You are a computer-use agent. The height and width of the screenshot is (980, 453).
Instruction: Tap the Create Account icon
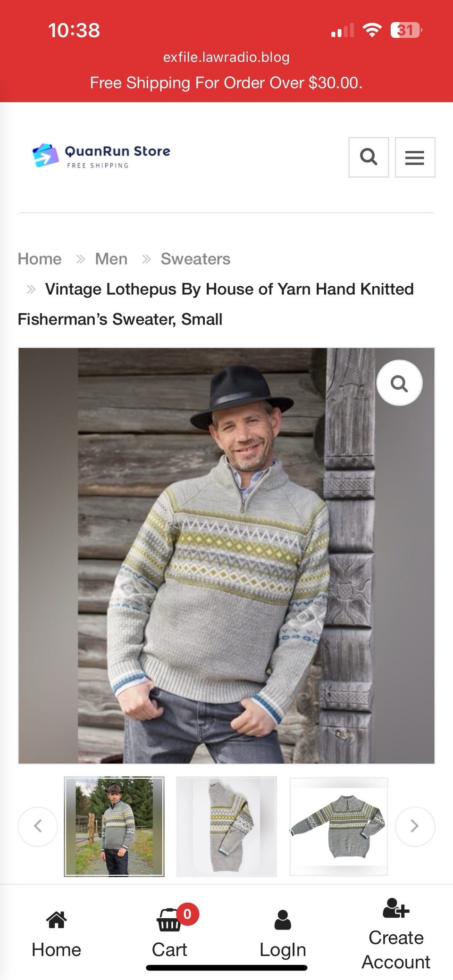point(395,907)
